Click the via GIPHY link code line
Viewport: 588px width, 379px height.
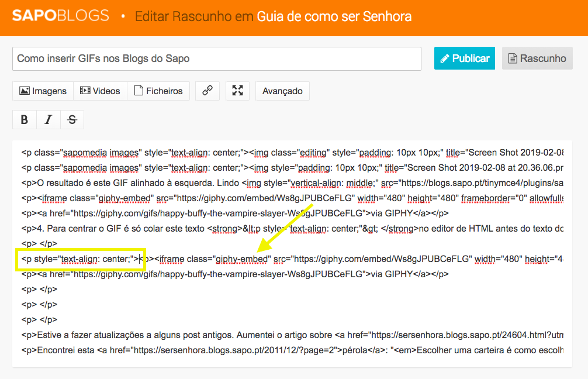pos(234,213)
